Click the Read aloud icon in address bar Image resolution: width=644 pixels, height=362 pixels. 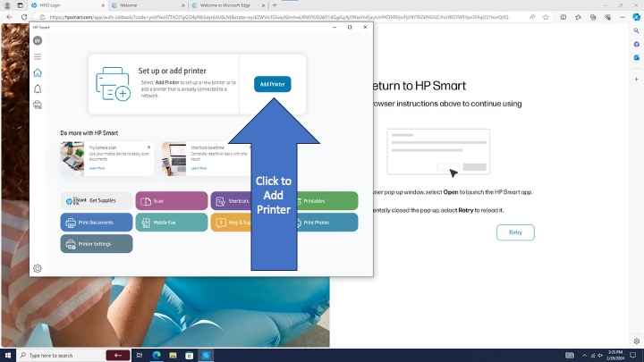click(x=532, y=17)
